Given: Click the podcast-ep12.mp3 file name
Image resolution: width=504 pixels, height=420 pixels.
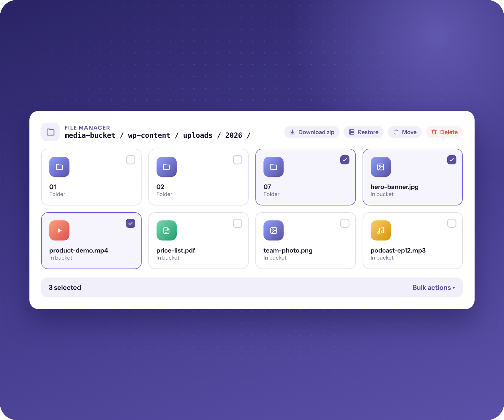Looking at the screenshot, I should [398, 250].
